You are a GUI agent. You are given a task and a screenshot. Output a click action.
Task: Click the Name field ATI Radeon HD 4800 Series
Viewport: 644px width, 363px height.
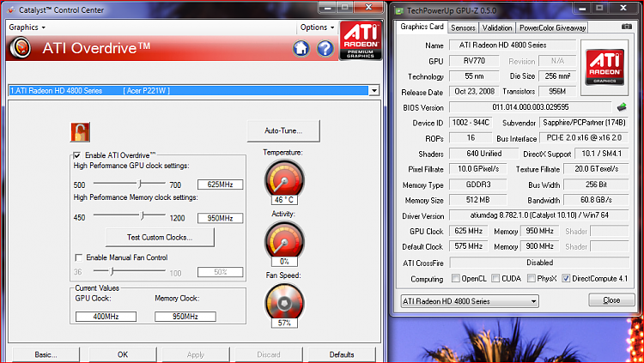coord(513,45)
